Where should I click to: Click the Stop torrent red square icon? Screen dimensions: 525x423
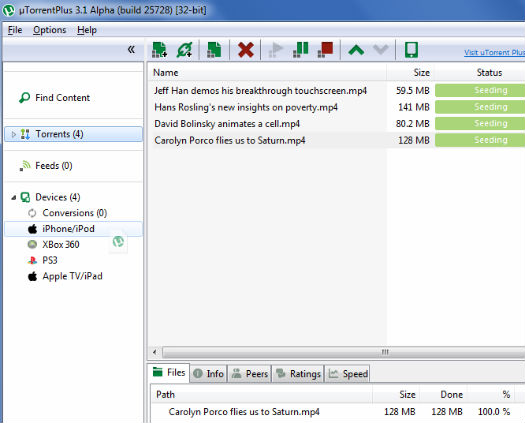point(325,50)
